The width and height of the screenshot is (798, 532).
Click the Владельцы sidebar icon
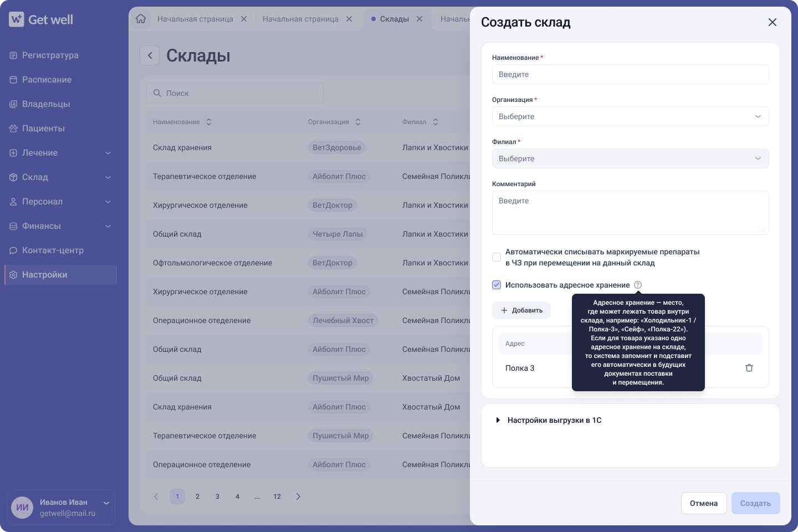13,104
